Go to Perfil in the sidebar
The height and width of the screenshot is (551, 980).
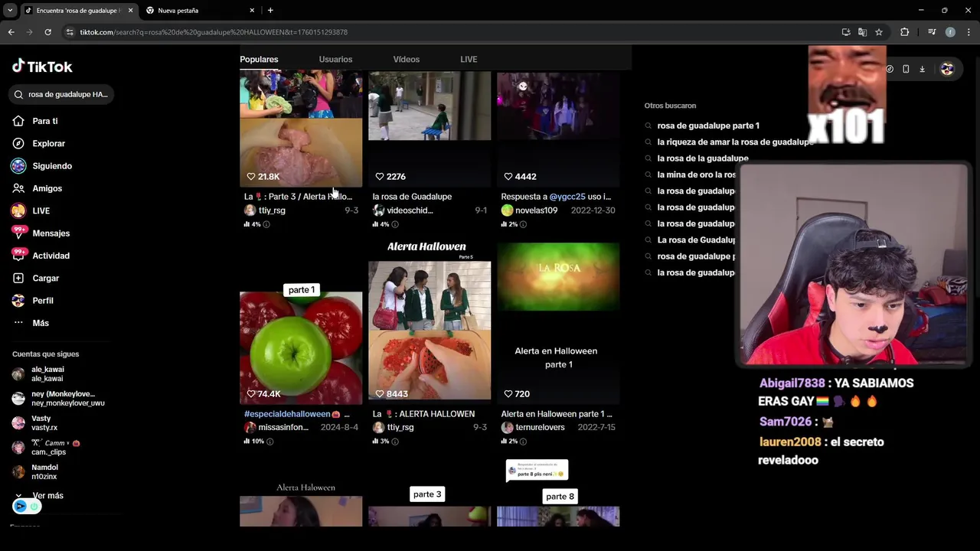(x=34, y=301)
